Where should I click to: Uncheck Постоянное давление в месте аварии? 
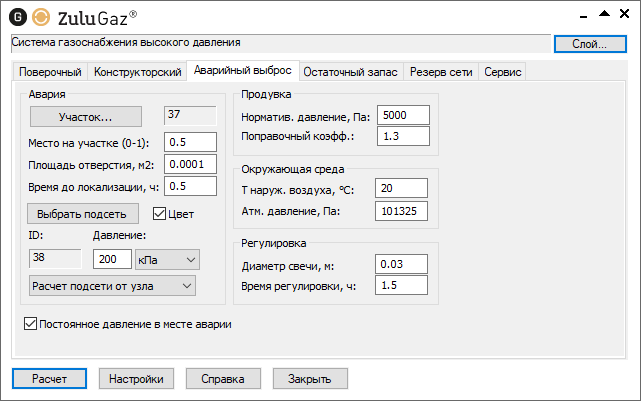click(x=30, y=324)
